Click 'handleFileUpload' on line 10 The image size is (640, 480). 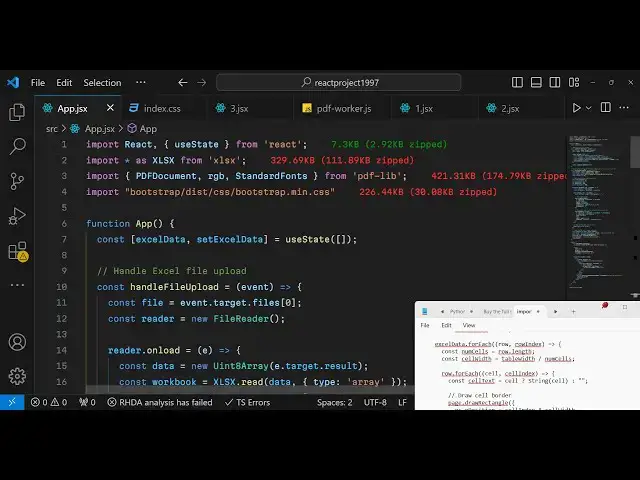174,287
